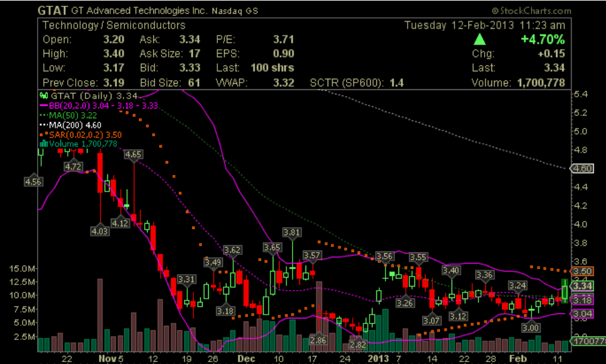Click the 3.50 SAR price tag on axis
Screen dimensions: 606x364
coord(582,271)
